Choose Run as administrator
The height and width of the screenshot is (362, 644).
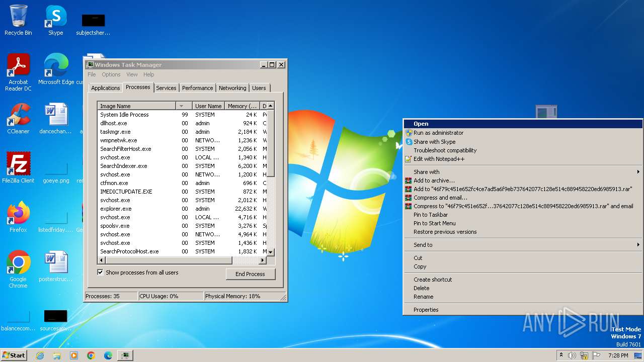click(x=523, y=133)
